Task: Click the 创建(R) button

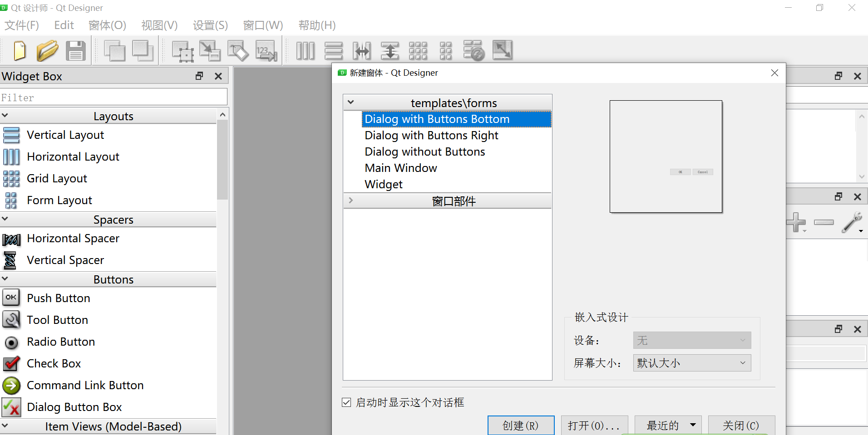Action: pyautogui.click(x=521, y=425)
